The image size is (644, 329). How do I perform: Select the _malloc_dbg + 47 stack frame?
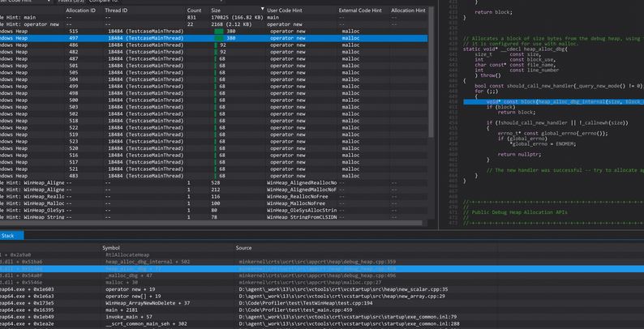(322, 276)
